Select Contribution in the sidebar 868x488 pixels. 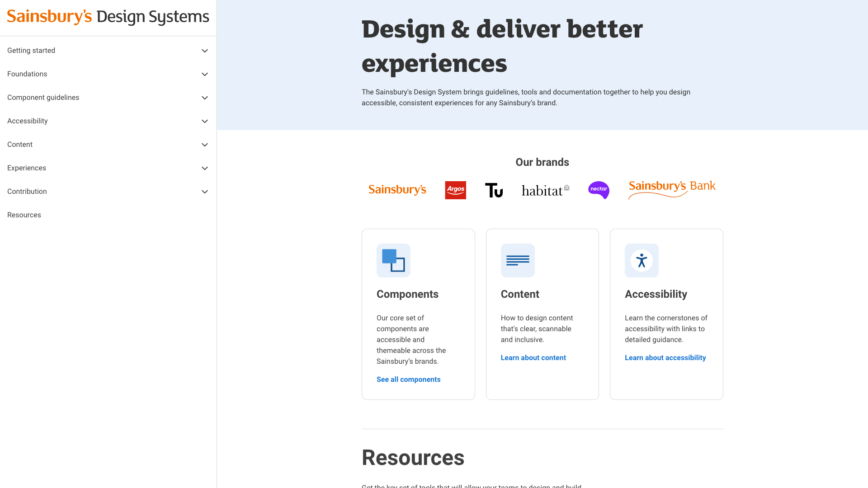click(27, 192)
